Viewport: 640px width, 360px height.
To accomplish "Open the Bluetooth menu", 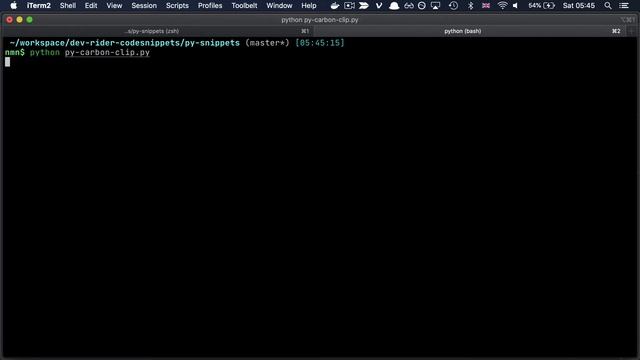I will (470, 6).
